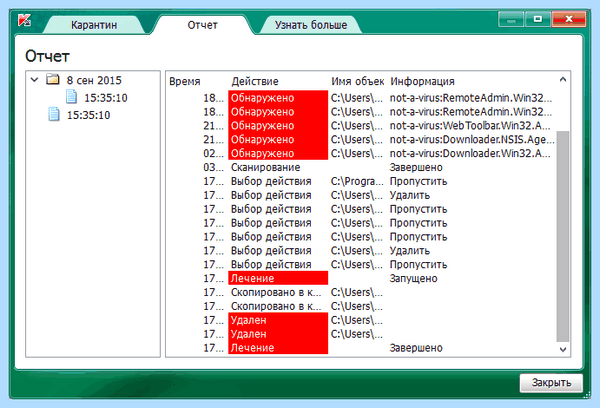The width and height of the screenshot is (600, 408).
Task: Click the Отчет heading text
Action: click(47, 56)
